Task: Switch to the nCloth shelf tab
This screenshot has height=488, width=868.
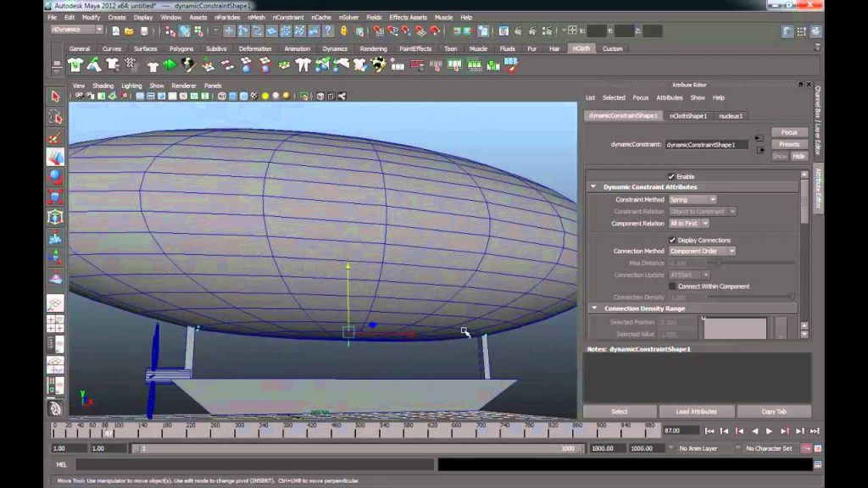Action: [581, 48]
